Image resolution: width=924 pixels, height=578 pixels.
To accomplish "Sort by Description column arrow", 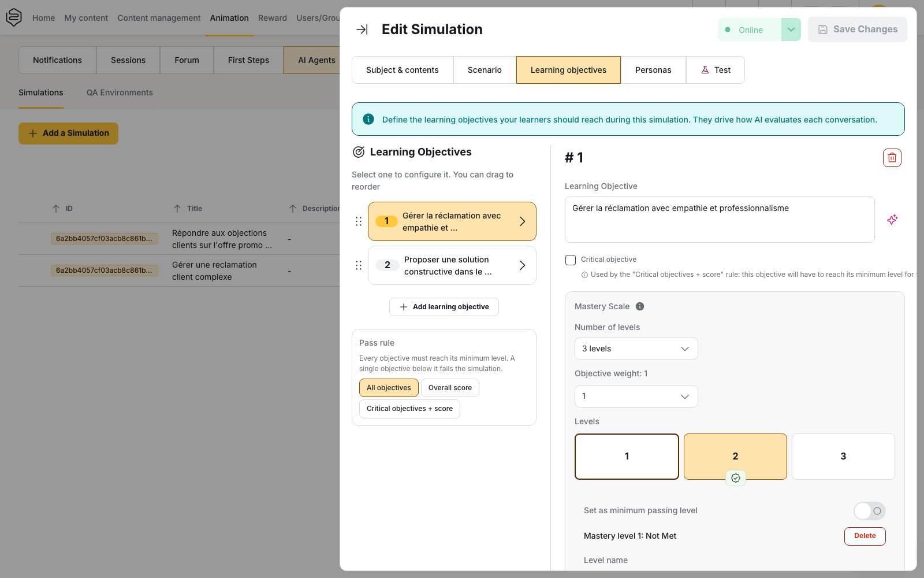I will click(x=293, y=209).
